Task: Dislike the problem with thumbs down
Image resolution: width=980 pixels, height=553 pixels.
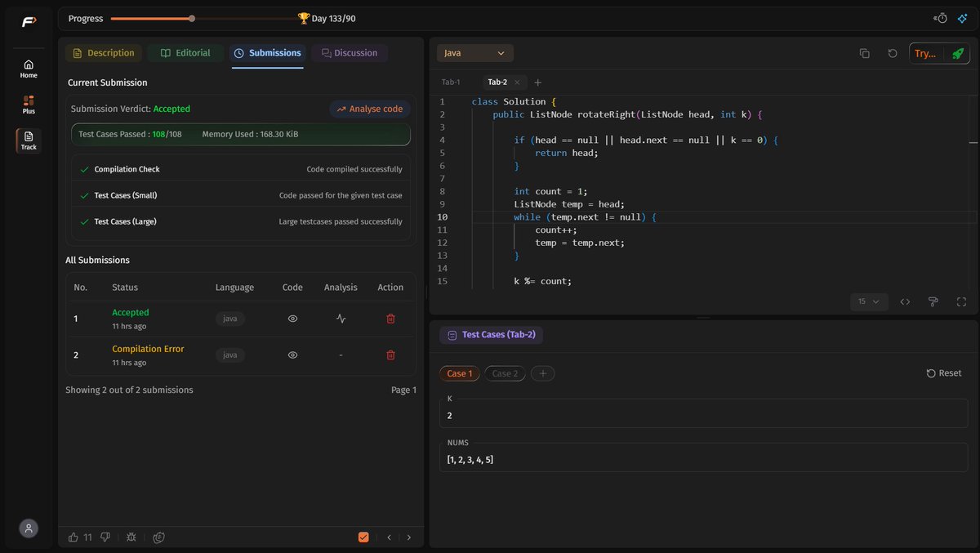Action: pyautogui.click(x=105, y=537)
